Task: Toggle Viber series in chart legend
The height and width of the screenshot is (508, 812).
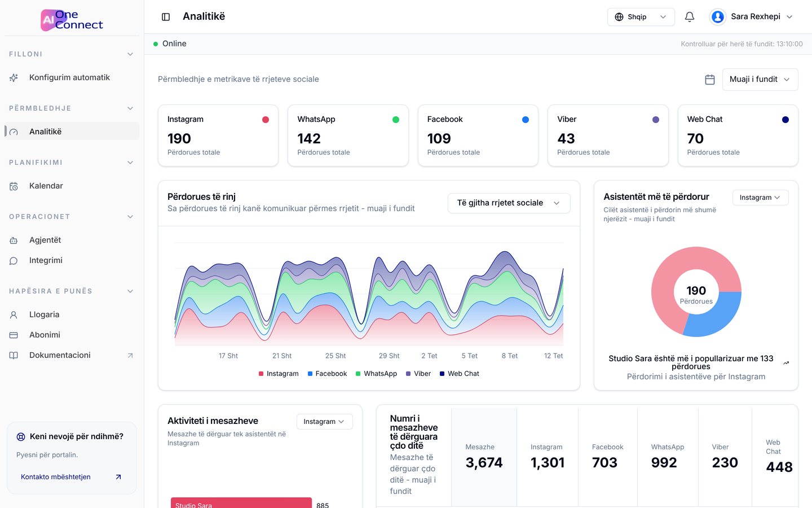Action: coord(418,374)
